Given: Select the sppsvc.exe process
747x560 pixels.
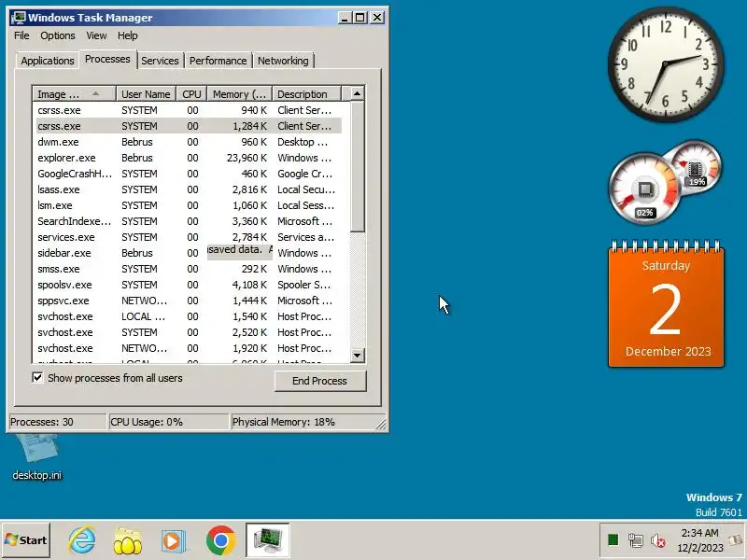Looking at the screenshot, I should click(x=188, y=301).
